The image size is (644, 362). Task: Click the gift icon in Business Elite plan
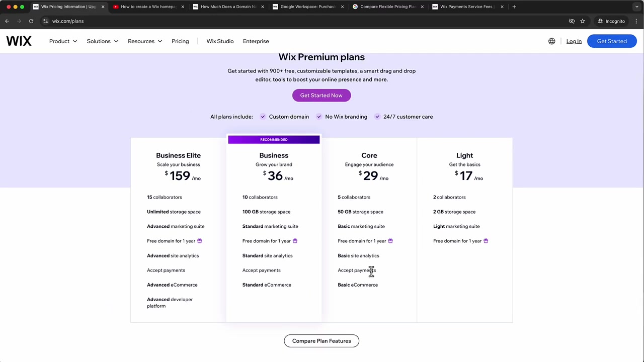pos(200,241)
